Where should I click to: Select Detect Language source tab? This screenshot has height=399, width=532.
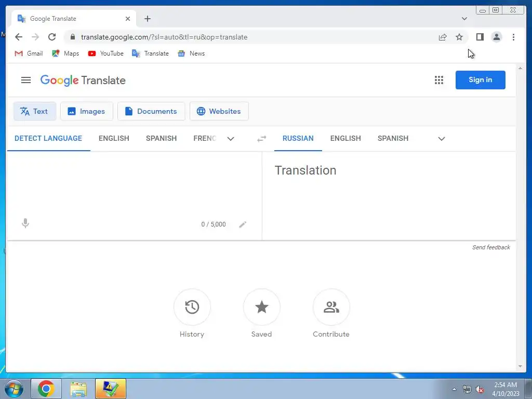tap(48, 138)
